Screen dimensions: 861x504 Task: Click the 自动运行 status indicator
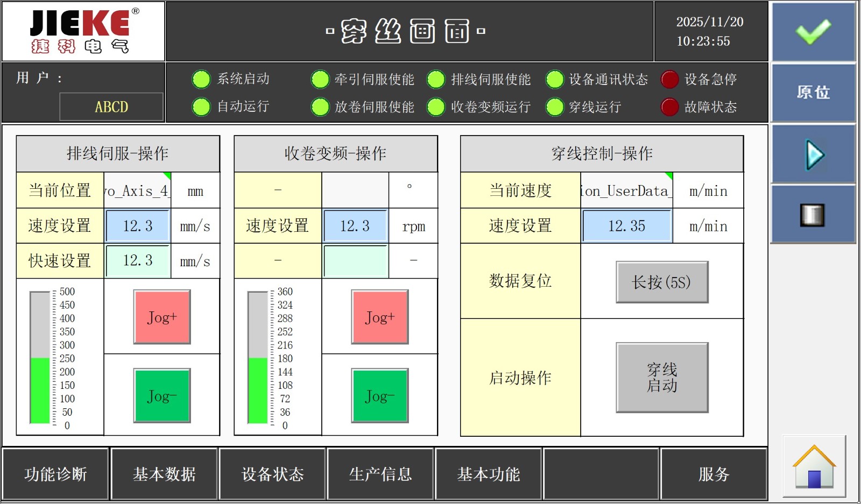[201, 107]
